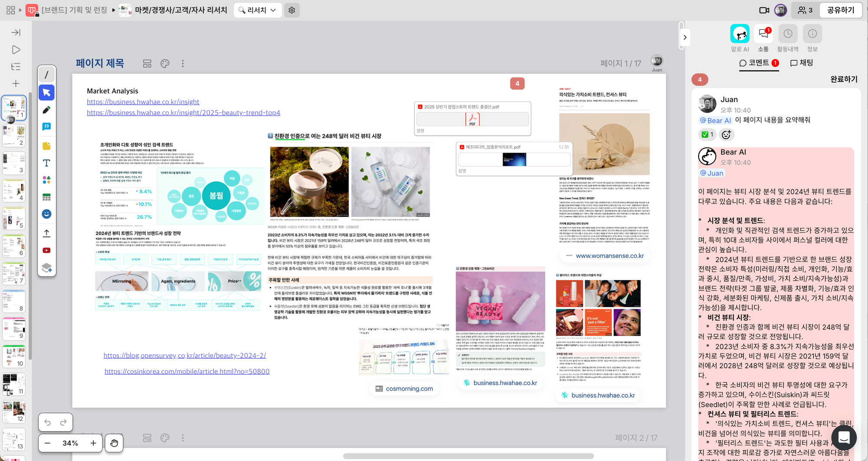This screenshot has width=868, height=461.
Task: Select the yellow sticky note tool
Action: [x=46, y=146]
